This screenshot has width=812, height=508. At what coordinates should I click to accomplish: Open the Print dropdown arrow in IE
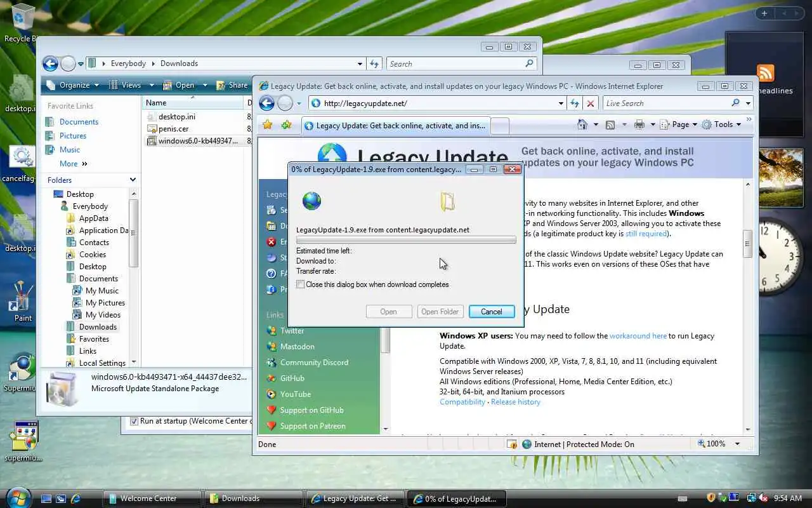click(652, 124)
